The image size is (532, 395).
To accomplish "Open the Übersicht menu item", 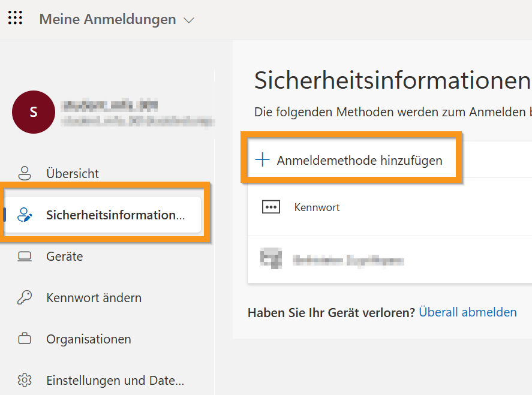I will (x=73, y=174).
